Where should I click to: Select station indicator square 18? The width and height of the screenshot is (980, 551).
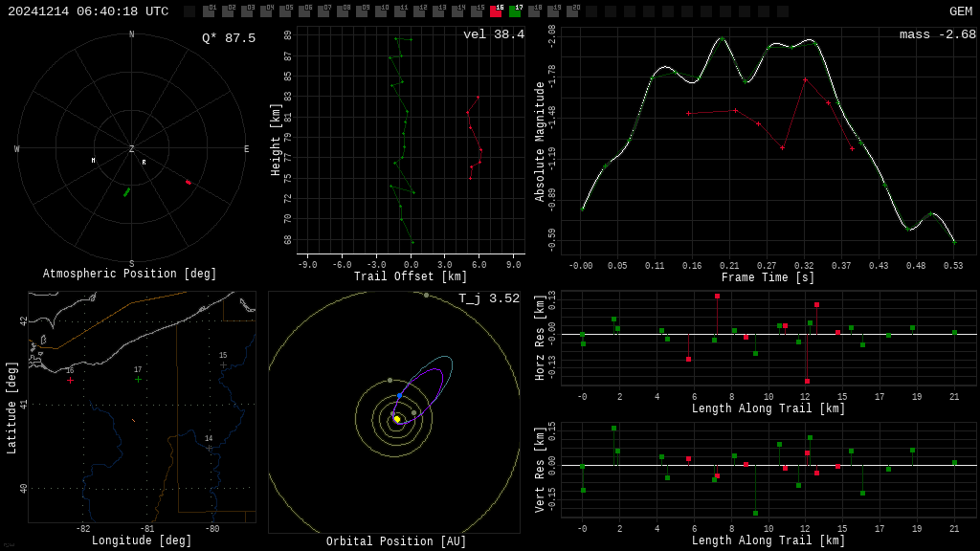tap(534, 11)
